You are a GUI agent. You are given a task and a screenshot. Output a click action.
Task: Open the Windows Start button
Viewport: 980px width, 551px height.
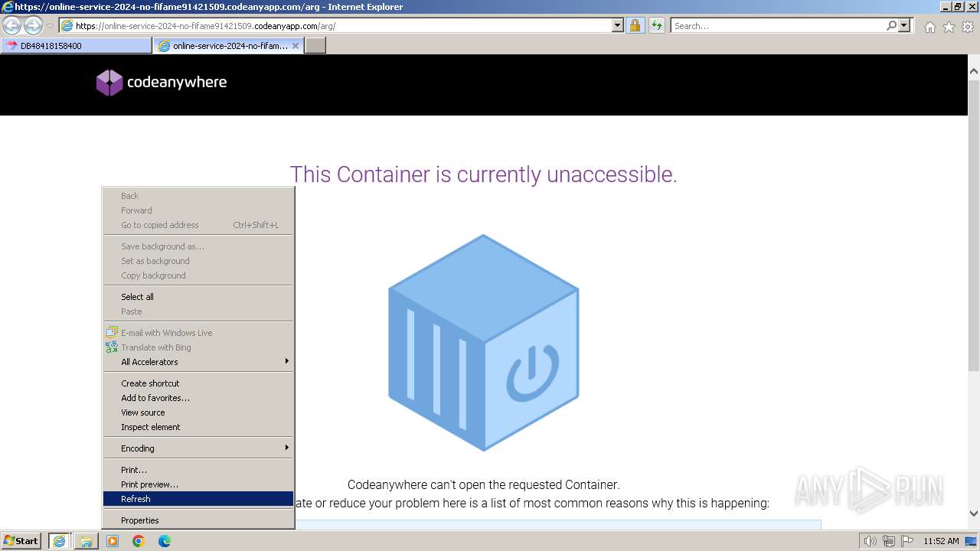[x=21, y=540]
